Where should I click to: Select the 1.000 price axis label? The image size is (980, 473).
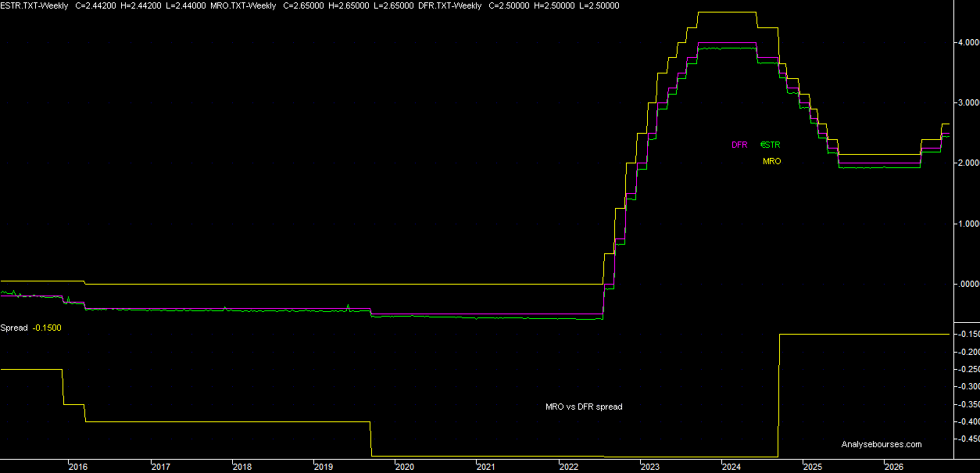click(967, 224)
